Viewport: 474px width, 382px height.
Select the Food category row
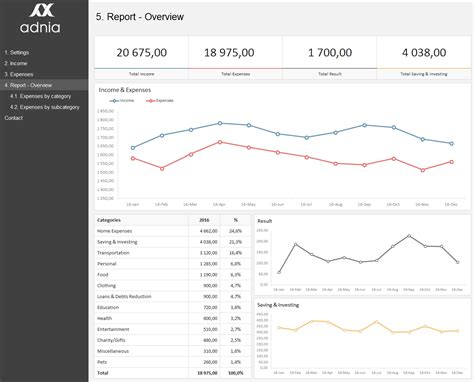(x=173, y=275)
